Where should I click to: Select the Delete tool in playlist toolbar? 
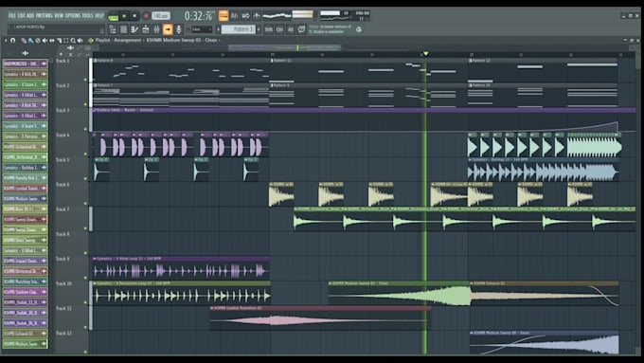[38, 41]
